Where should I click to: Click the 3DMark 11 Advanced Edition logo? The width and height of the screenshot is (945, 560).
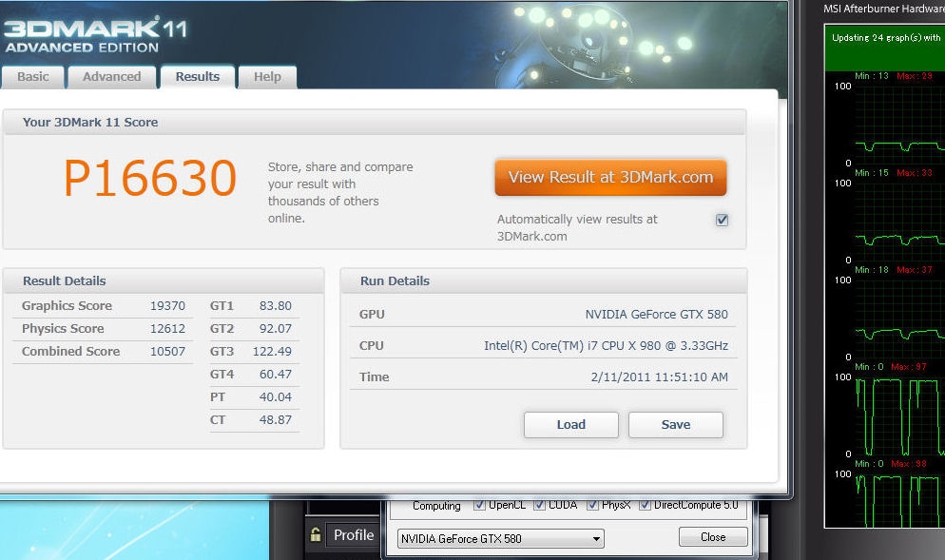tap(95, 35)
